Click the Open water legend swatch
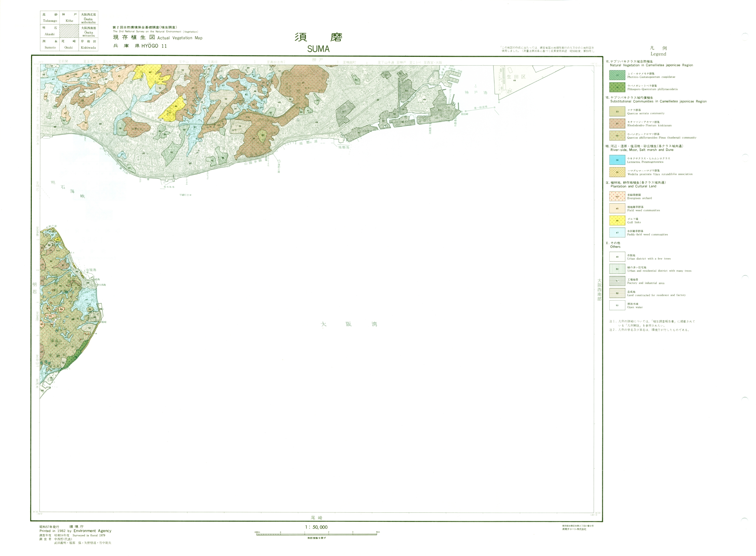The image size is (756, 556). [617, 305]
